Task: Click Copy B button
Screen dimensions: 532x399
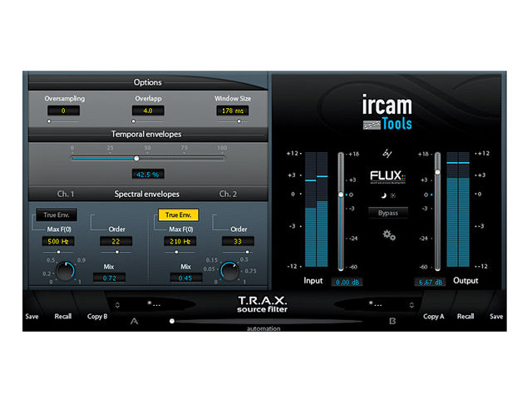Action: coord(97,316)
